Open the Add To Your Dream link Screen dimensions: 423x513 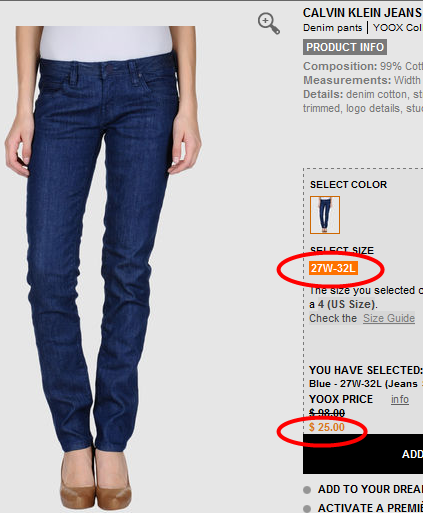point(370,489)
